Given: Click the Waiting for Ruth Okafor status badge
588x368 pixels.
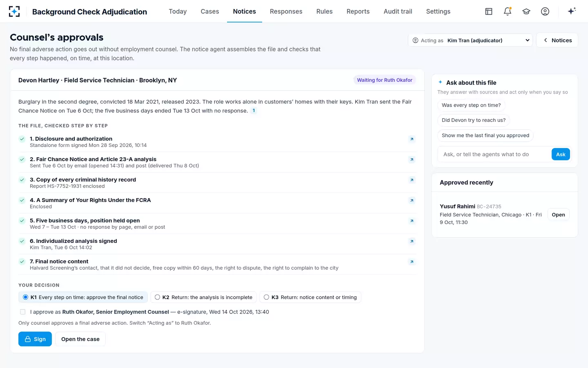Looking at the screenshot, I should click(x=385, y=80).
